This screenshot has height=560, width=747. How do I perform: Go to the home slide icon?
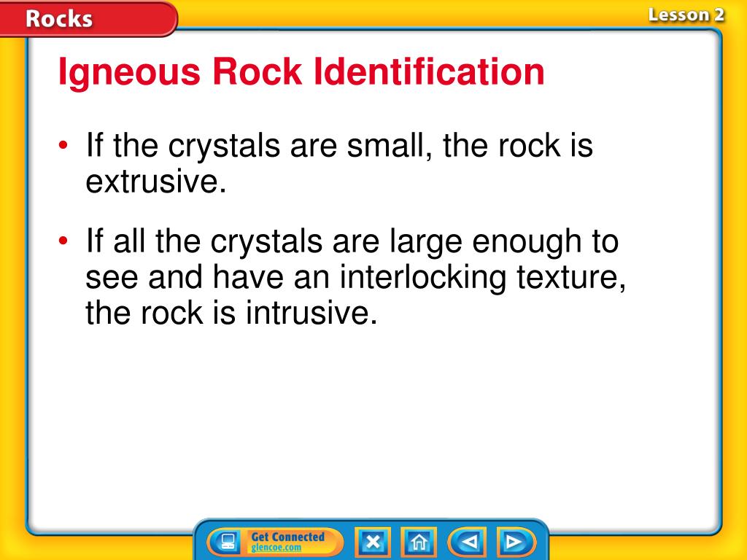coord(419,542)
